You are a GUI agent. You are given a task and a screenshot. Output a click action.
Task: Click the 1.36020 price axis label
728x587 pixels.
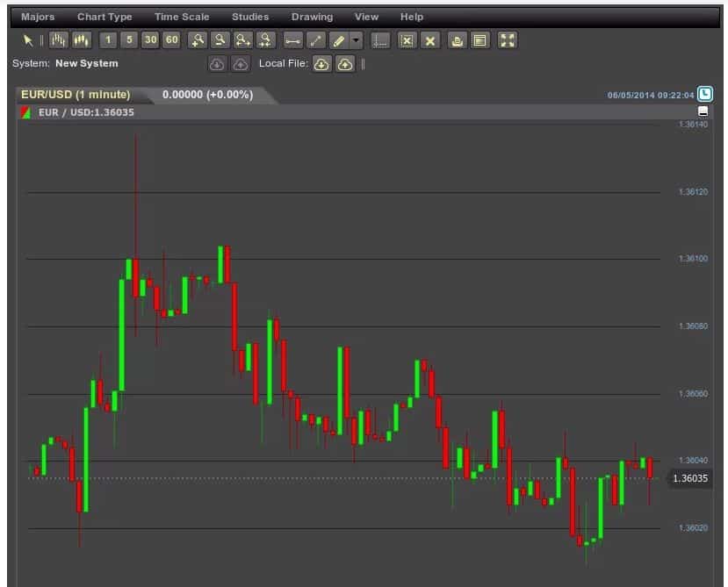693,528
